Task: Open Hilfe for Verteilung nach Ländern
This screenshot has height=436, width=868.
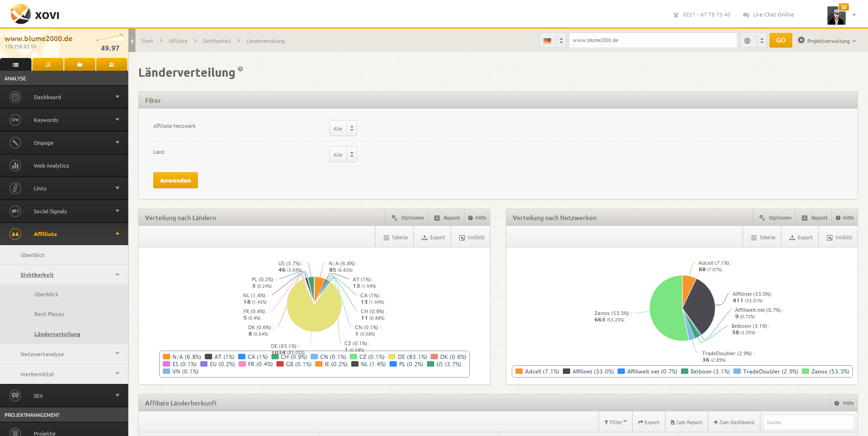Action: [477, 218]
